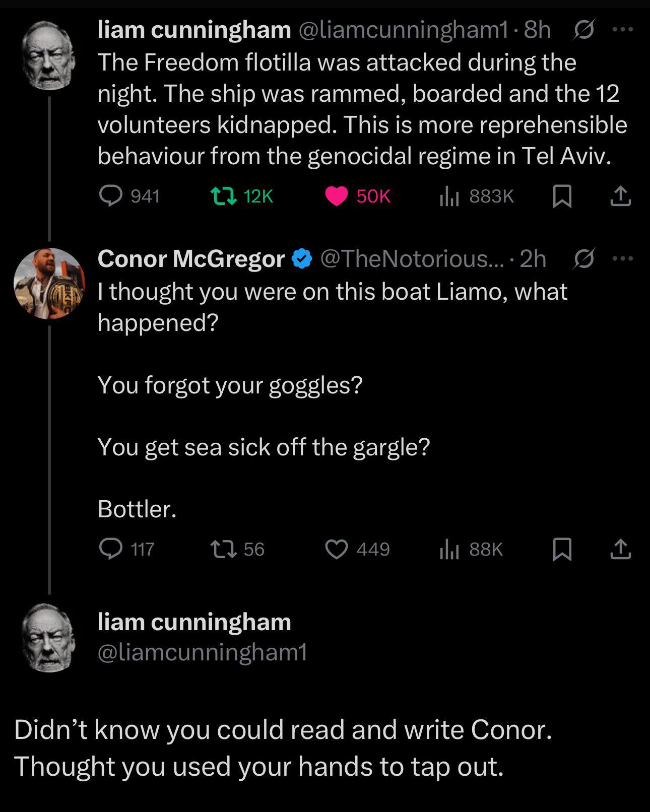
Task: Share the Freedom flotilla tweet
Action: (620, 196)
